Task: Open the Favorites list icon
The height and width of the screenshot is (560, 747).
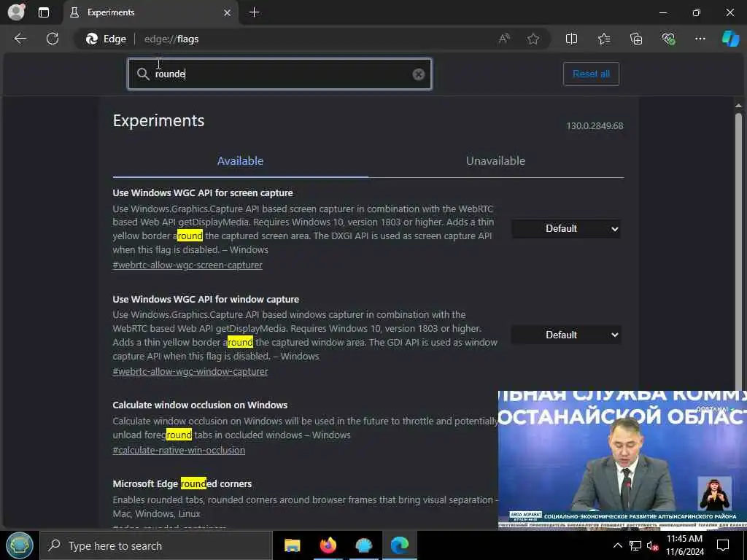Action: [x=603, y=39]
